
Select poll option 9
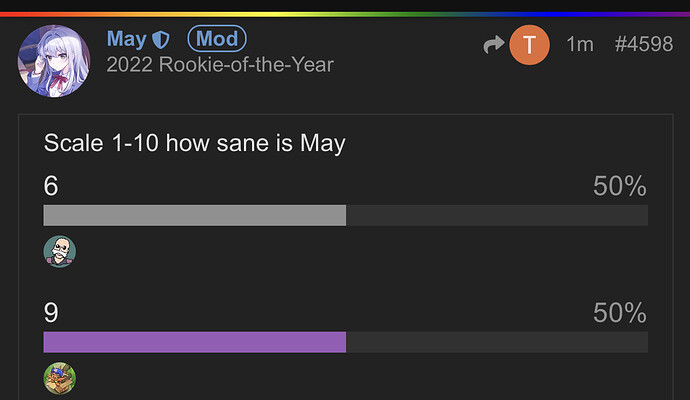51,312
